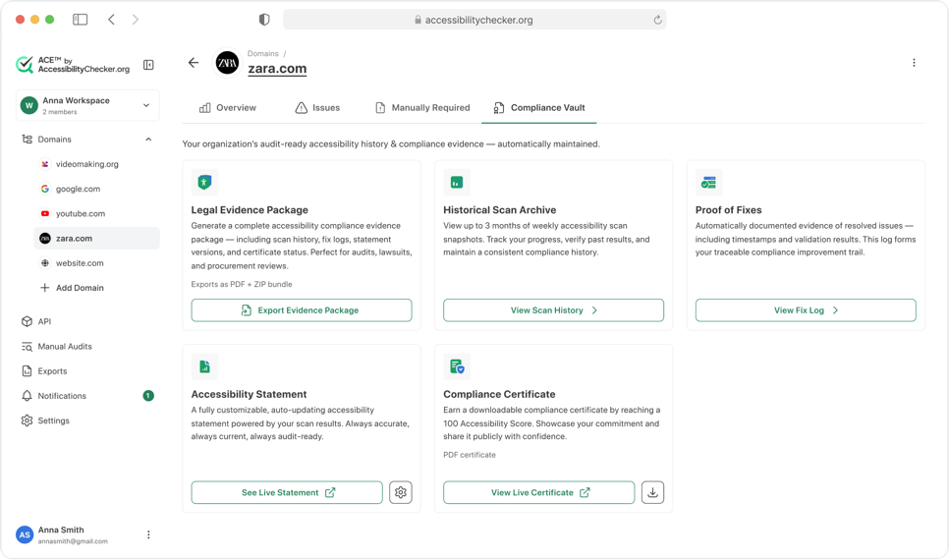Go forward using browser forward chevron
The width and height of the screenshot is (949, 560).
[x=135, y=20]
